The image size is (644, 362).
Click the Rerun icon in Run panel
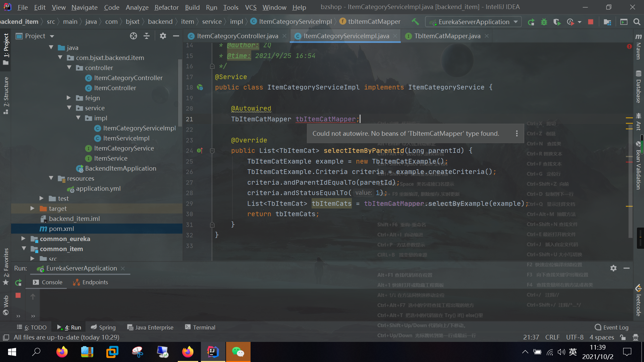[x=18, y=283]
